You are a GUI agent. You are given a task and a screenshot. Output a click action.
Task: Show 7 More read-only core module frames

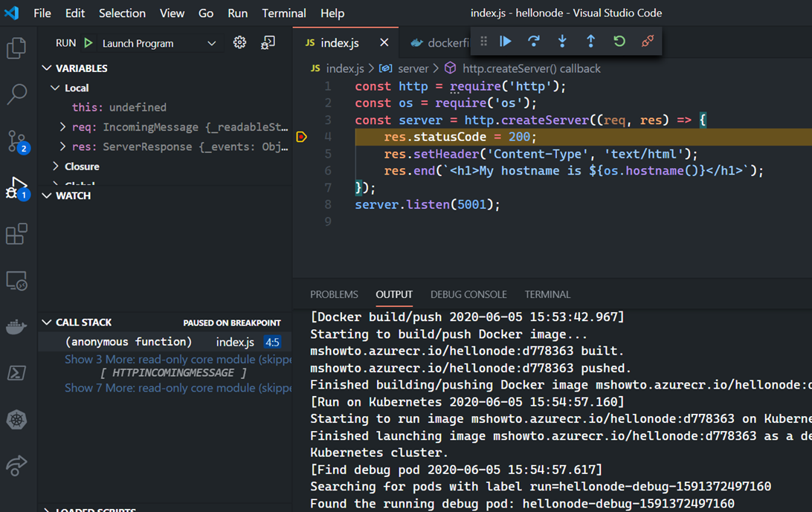178,388
